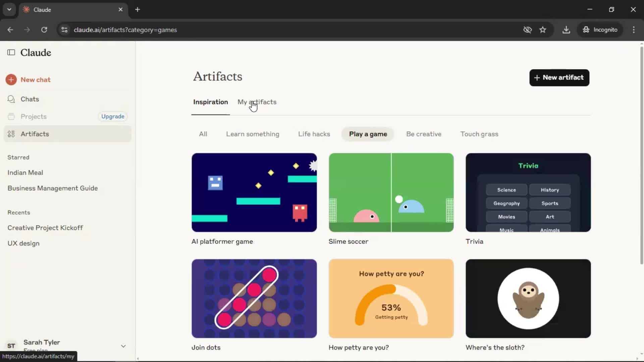Open the Slime soccer thumbnail
This screenshot has width=644, height=362.
tap(391, 192)
